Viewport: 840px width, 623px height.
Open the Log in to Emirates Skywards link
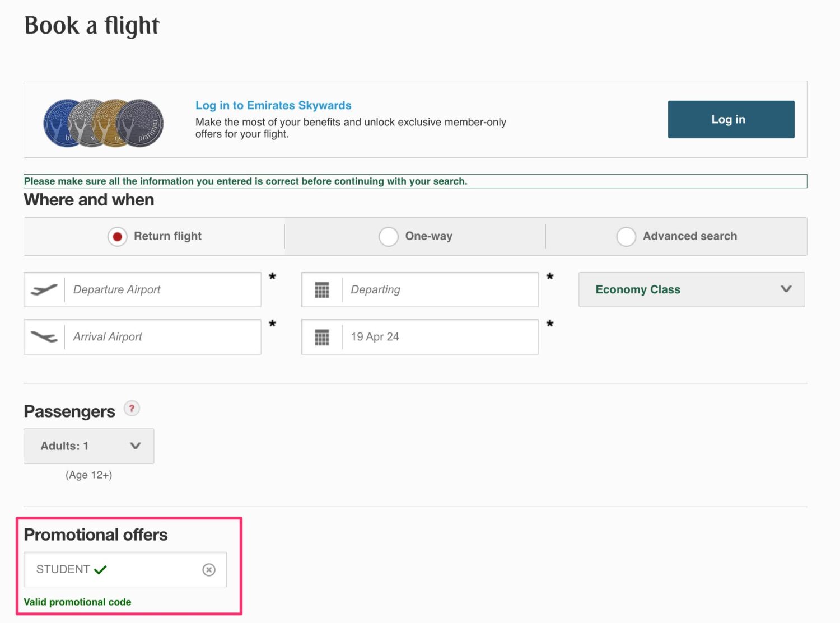[x=273, y=105]
